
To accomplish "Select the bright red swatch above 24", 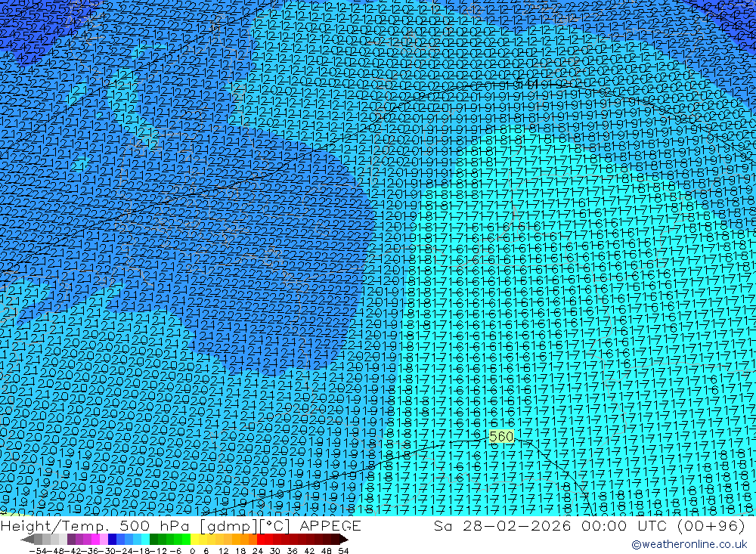I will (x=260, y=540).
